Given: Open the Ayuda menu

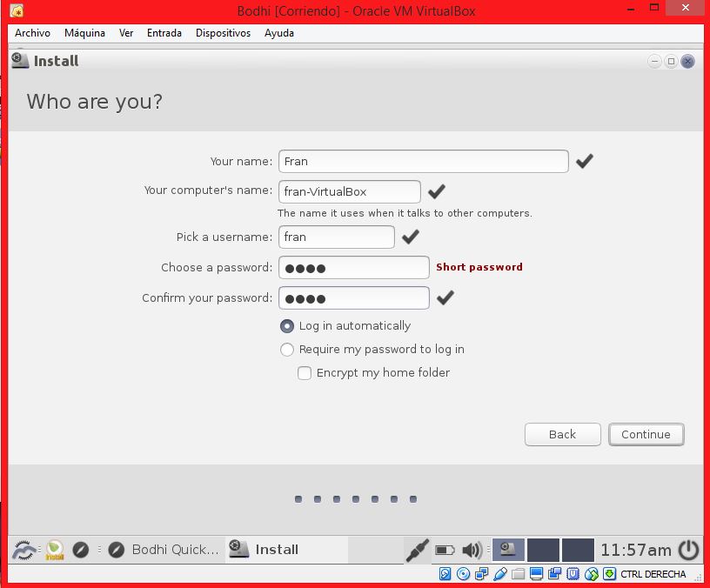Looking at the screenshot, I should (x=279, y=33).
